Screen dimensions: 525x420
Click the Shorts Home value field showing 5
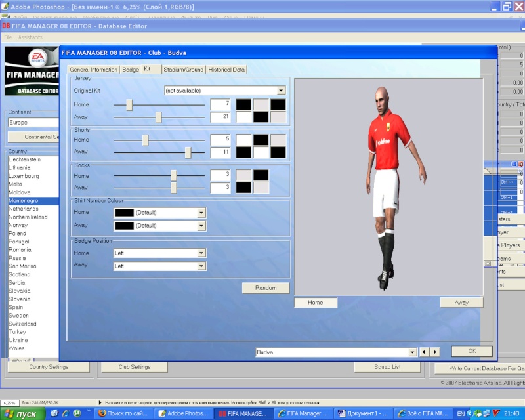click(220, 140)
